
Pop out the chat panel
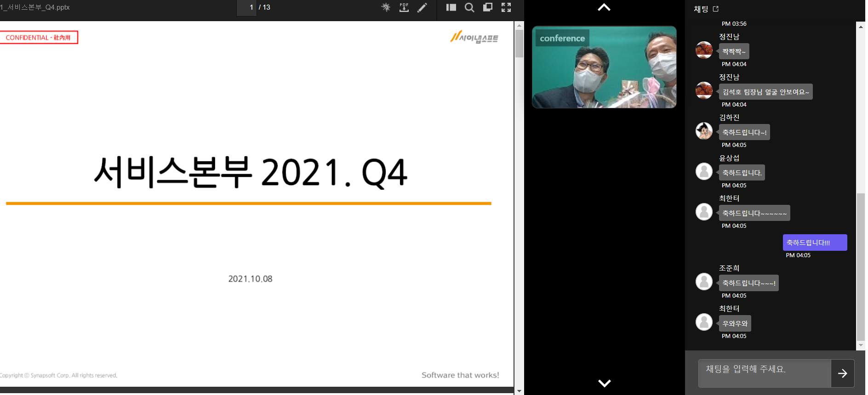[715, 9]
